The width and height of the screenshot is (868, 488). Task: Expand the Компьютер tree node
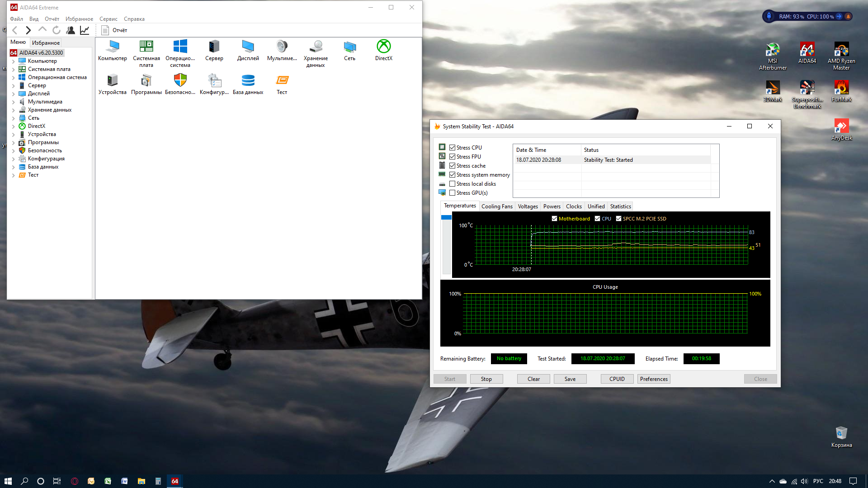[x=13, y=61]
